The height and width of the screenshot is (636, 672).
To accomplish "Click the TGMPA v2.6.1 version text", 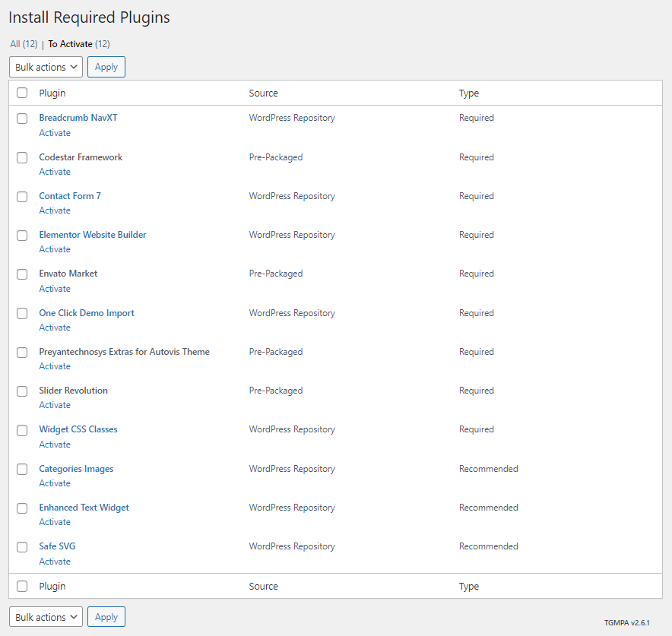I will click(626, 622).
